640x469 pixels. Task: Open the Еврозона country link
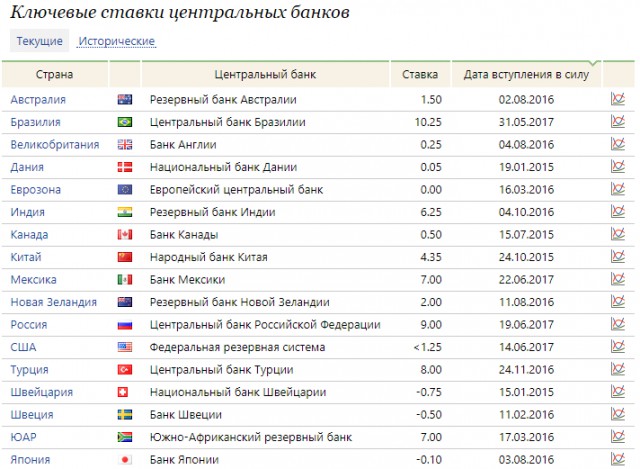point(36,190)
